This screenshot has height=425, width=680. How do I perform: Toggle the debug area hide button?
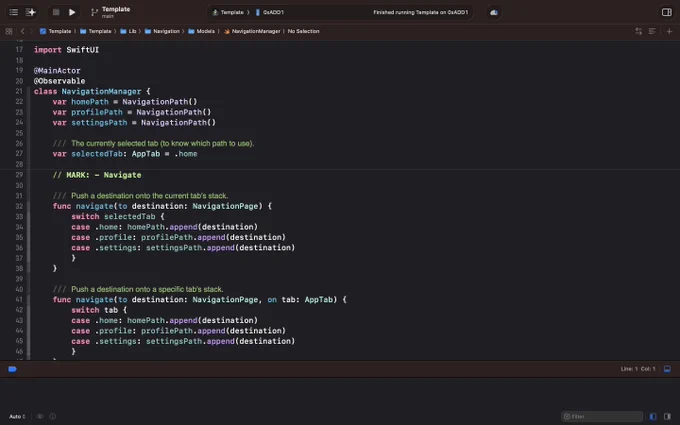[667, 369]
